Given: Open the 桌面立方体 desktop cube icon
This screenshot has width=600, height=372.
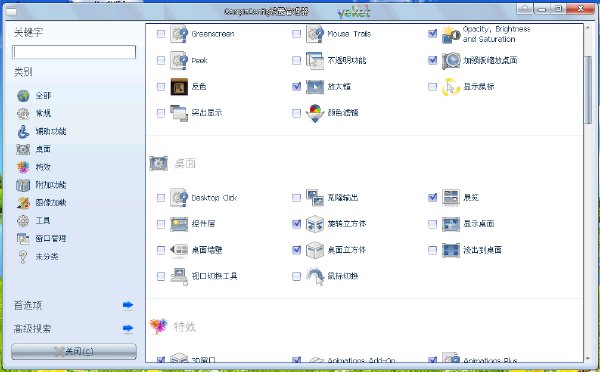Looking at the screenshot, I should pyautogui.click(x=315, y=250).
